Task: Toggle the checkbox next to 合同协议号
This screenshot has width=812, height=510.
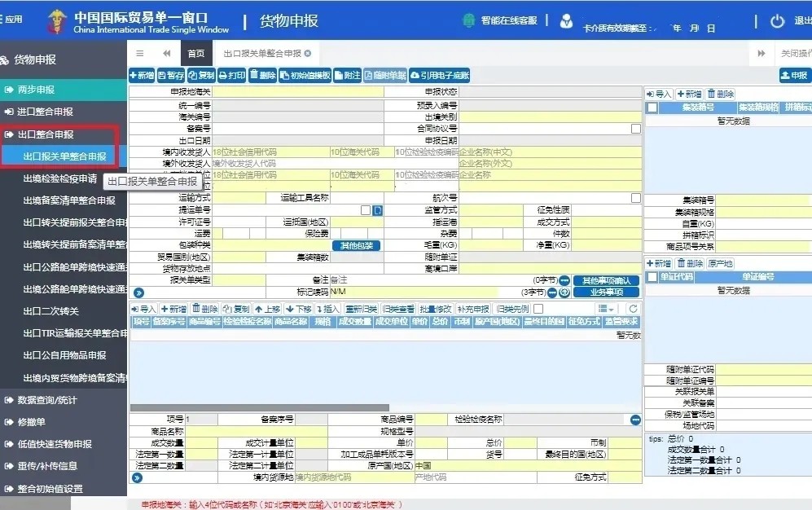Action: tap(635, 129)
